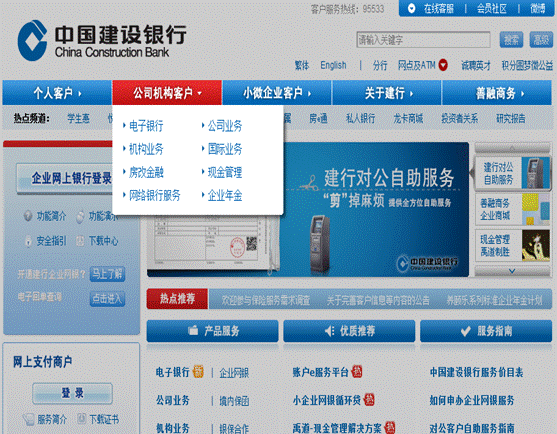Select the 建行对公自助服务 thumbnail
The width and height of the screenshot is (557, 434).
513,173
